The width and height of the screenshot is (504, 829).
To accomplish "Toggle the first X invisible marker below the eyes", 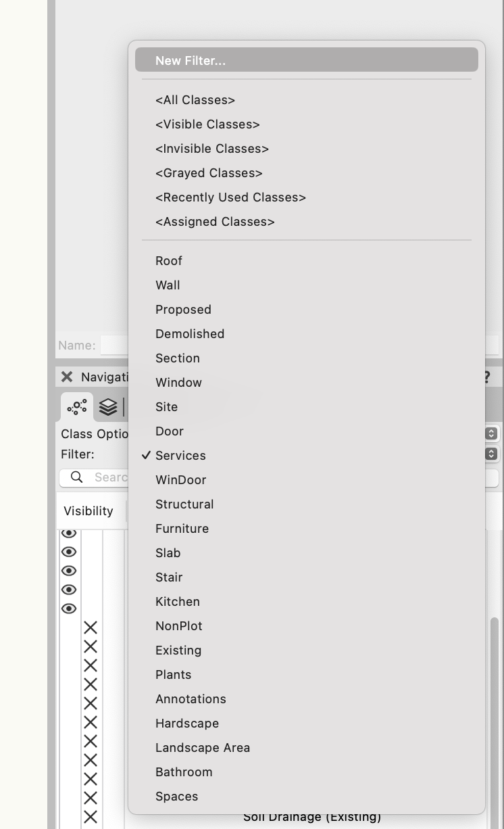I will pyautogui.click(x=91, y=627).
